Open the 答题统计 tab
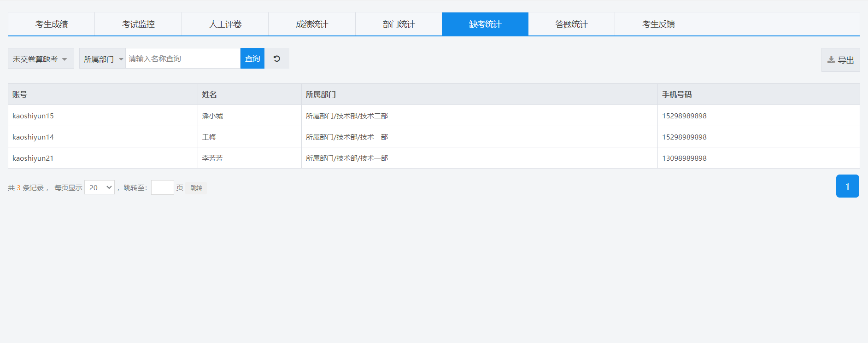 (x=571, y=24)
